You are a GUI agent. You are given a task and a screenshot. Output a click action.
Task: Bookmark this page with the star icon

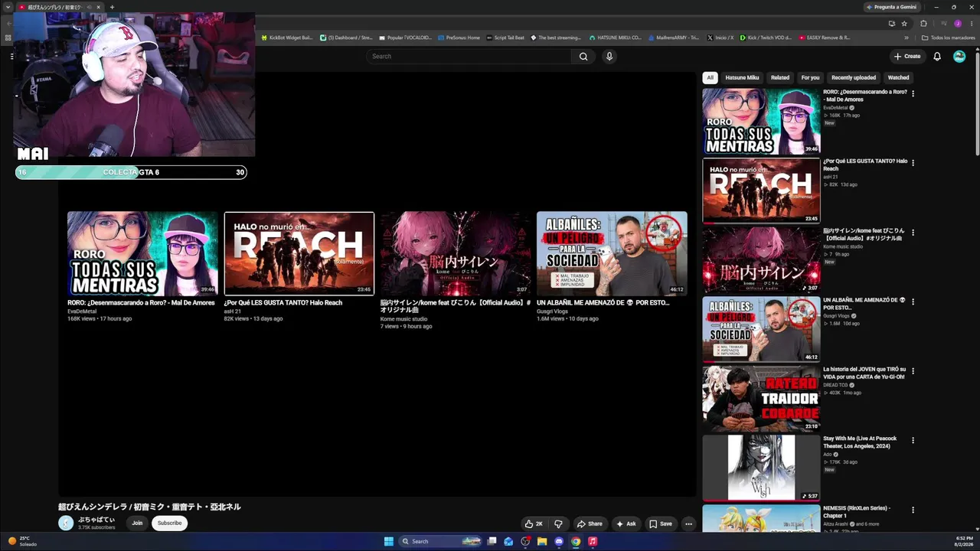point(904,24)
